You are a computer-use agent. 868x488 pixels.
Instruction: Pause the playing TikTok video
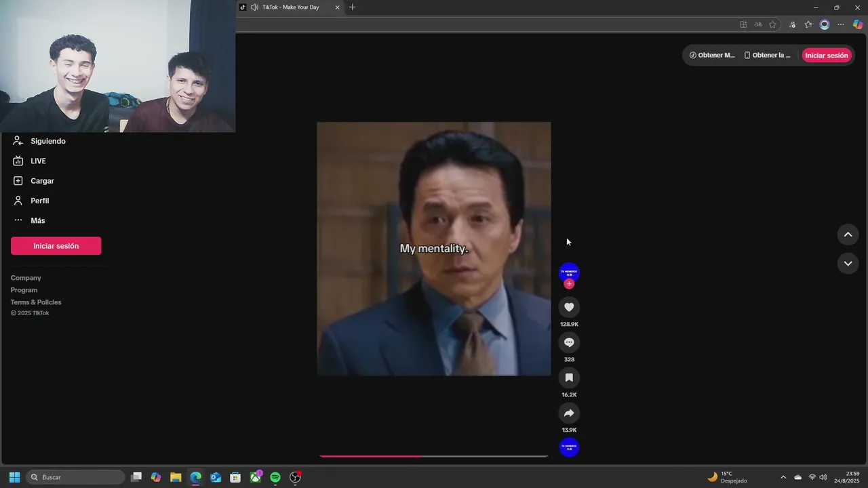point(434,249)
